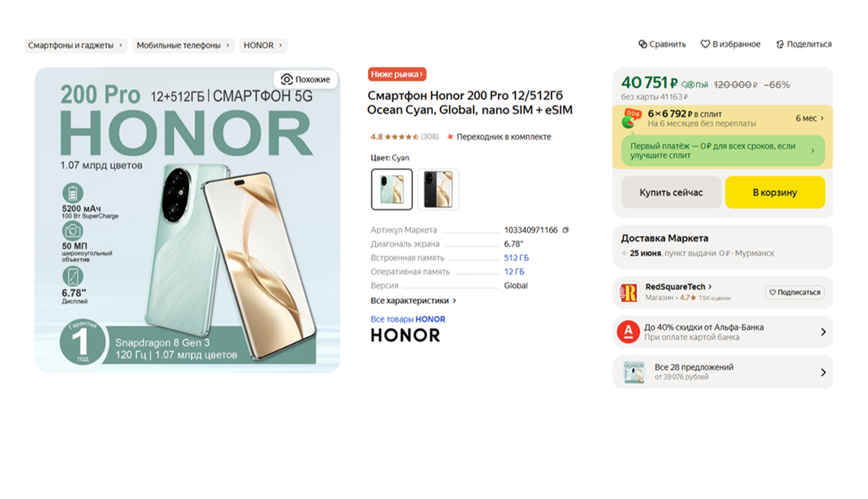This screenshot has height=499, width=868.
Task: Click the Купить сейчас button
Action: coord(671,192)
